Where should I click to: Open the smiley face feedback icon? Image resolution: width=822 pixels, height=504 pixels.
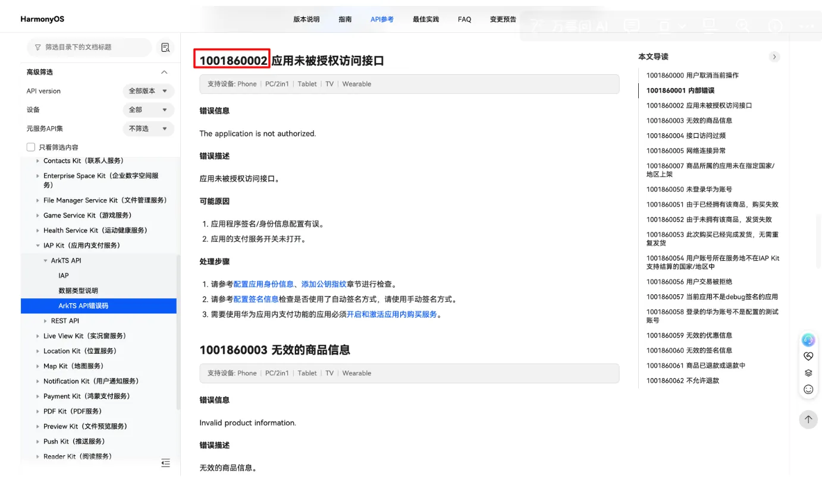(808, 389)
